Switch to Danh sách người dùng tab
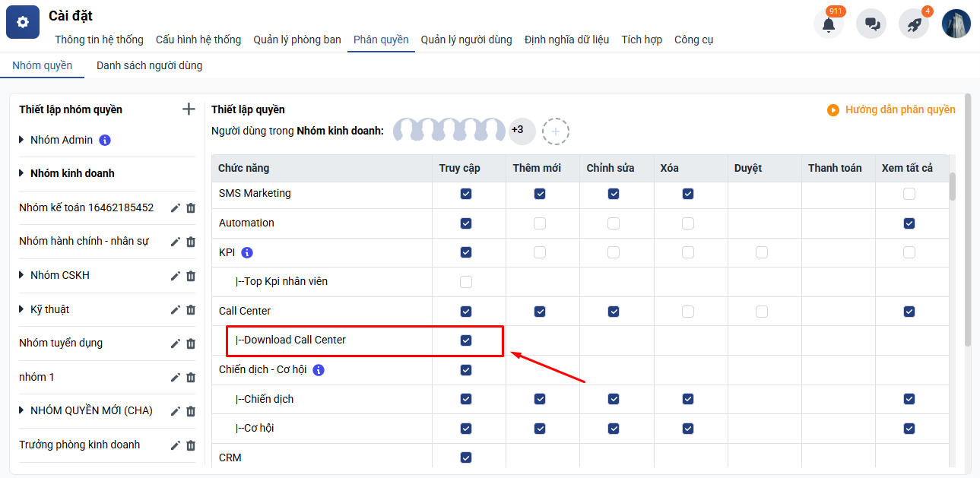 [x=149, y=65]
